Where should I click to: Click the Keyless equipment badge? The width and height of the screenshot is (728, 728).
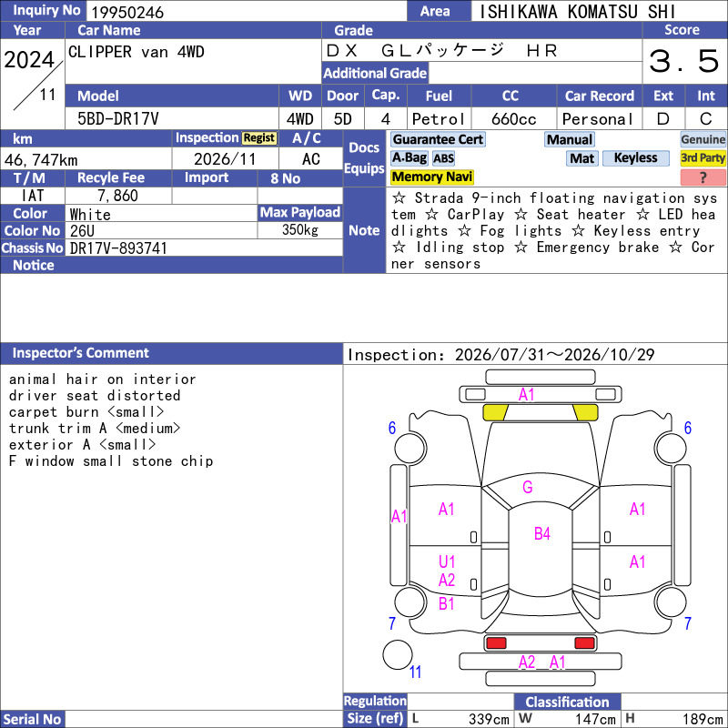coord(635,158)
